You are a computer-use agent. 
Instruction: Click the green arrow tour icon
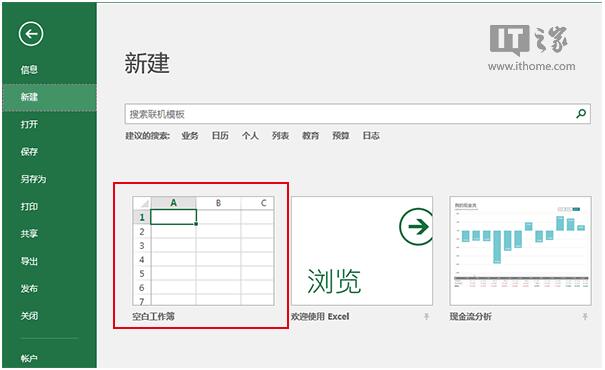pos(416,226)
